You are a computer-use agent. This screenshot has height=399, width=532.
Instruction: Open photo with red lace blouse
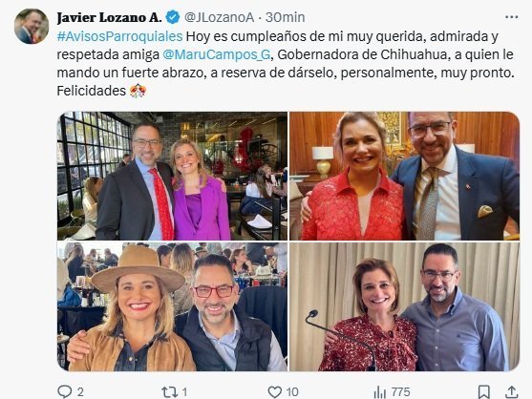(404, 176)
